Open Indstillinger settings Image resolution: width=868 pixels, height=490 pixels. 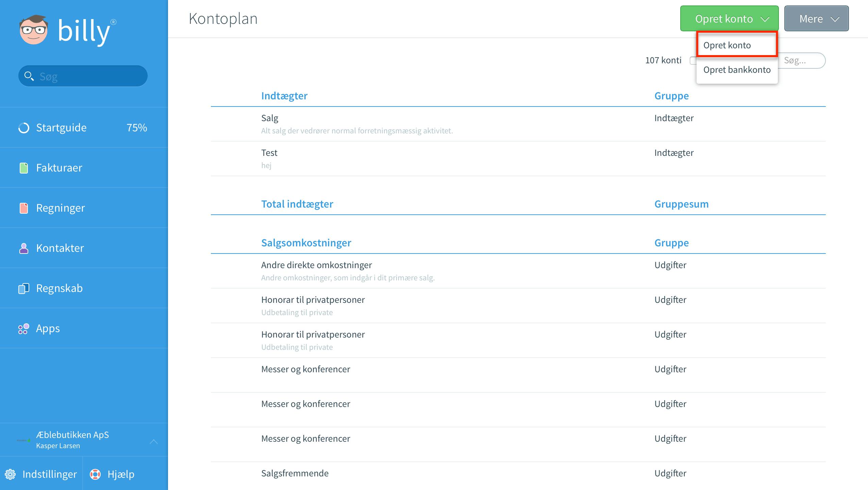(x=41, y=474)
